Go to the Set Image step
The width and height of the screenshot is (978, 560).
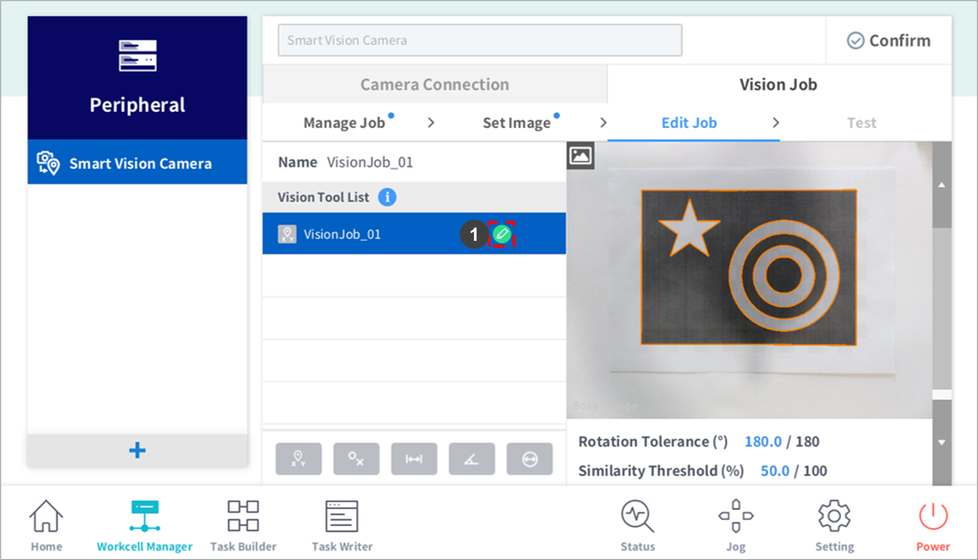[517, 123]
